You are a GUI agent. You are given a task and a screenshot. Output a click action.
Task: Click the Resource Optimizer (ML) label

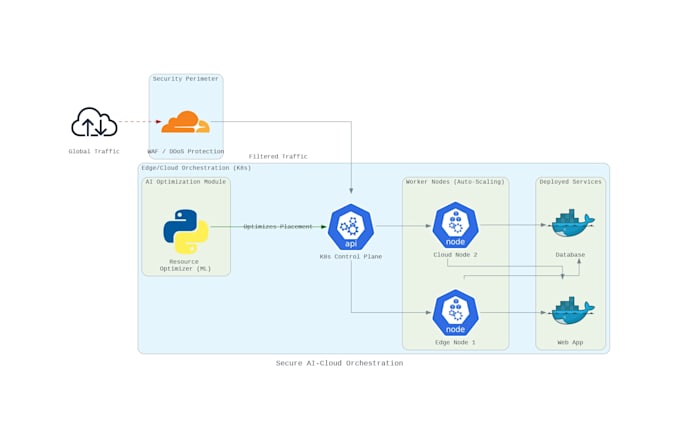click(185, 265)
